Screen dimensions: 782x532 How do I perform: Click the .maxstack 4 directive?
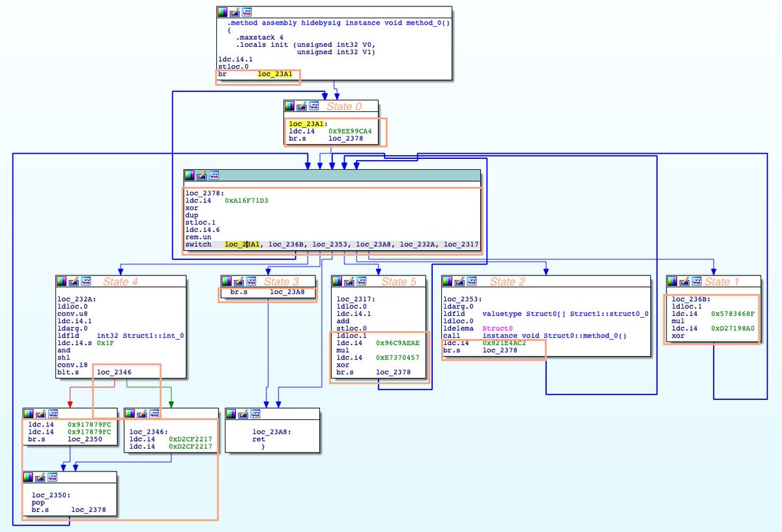point(259,37)
